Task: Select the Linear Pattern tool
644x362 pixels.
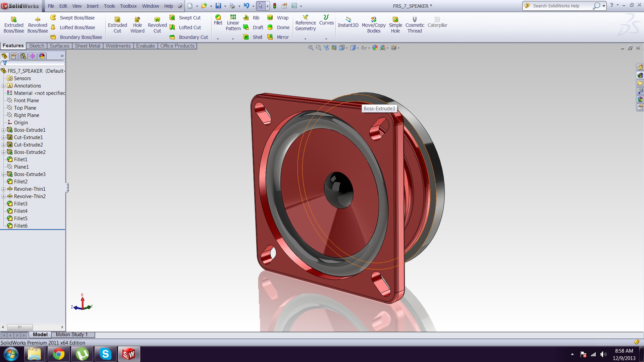Action: [x=233, y=23]
